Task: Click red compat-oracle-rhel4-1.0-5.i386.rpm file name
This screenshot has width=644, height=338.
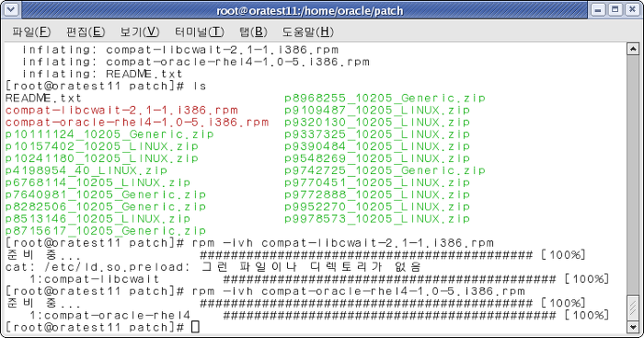Action: [x=137, y=122]
